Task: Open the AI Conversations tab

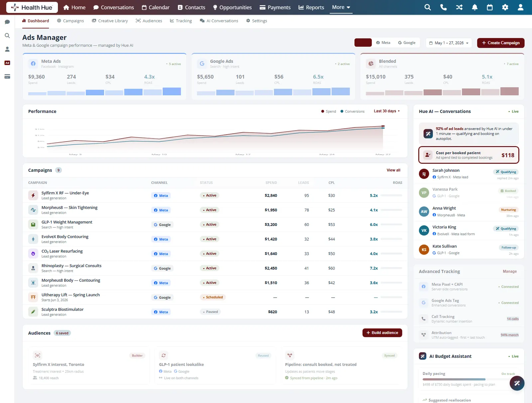Action: 219,21
